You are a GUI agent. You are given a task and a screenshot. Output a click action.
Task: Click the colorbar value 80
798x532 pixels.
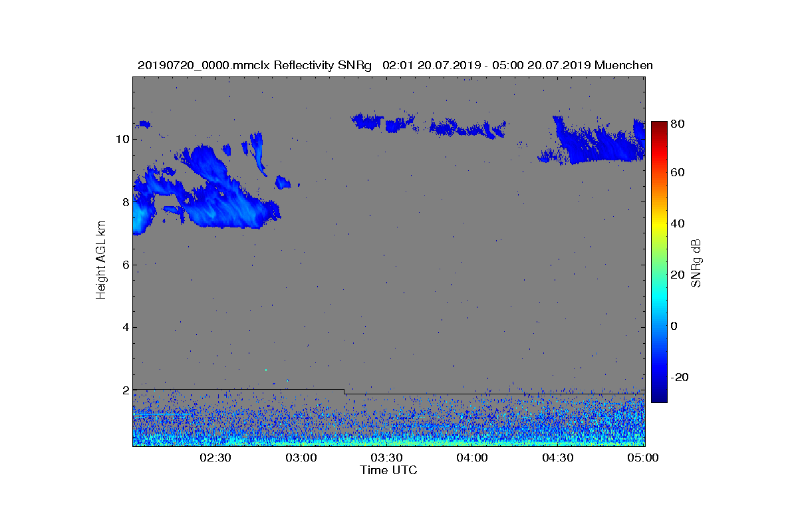pyautogui.click(x=679, y=124)
